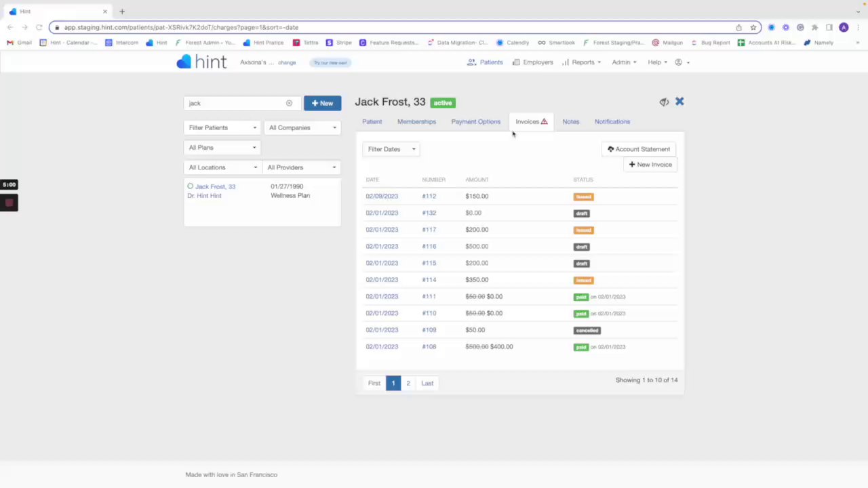Clear the jack search field icon
The width and height of the screenshot is (868, 488).
(289, 103)
